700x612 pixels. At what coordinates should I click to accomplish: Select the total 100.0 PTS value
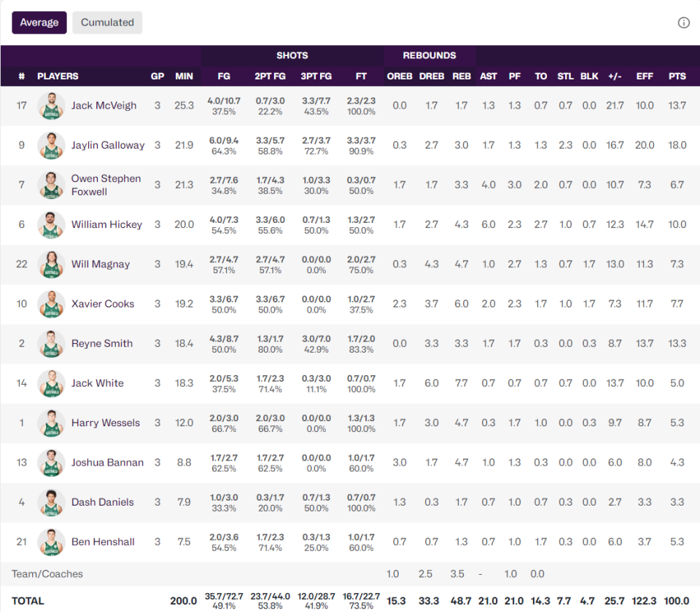(677, 601)
